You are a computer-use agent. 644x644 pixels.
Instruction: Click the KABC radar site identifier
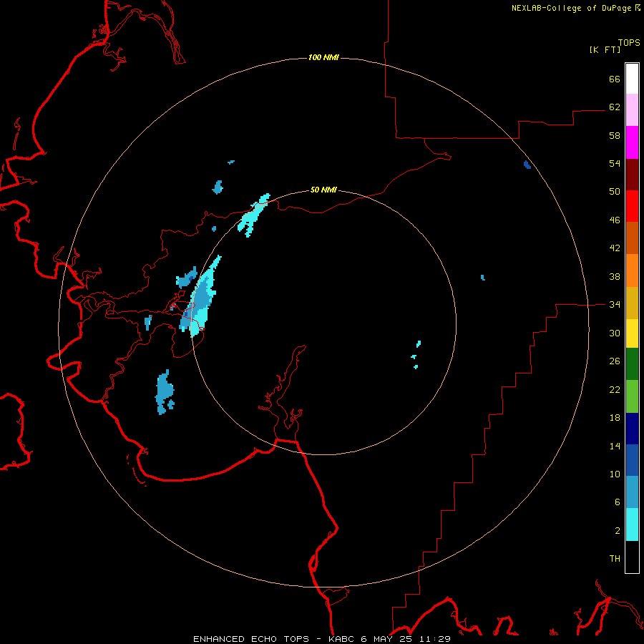(342, 639)
